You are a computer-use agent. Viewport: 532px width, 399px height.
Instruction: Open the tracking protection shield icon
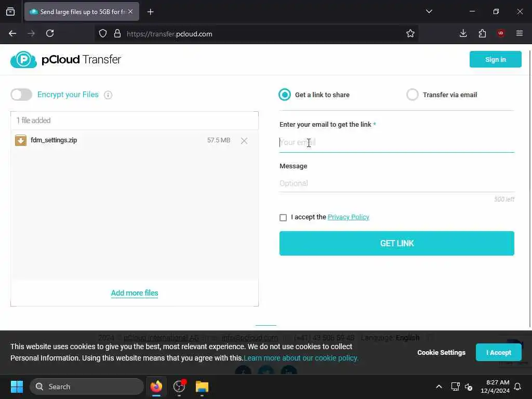tap(103, 34)
